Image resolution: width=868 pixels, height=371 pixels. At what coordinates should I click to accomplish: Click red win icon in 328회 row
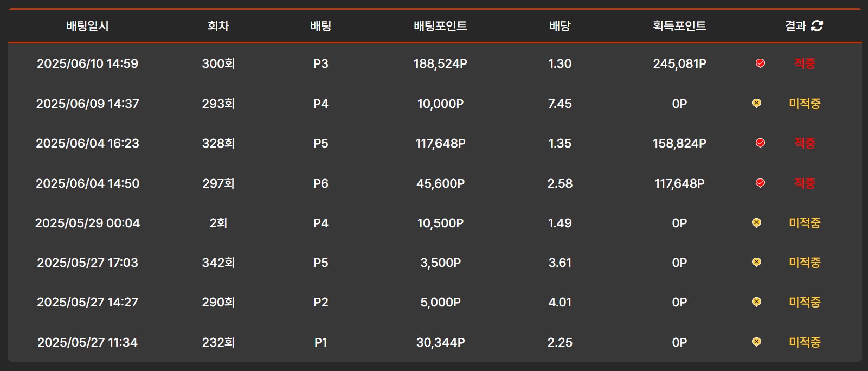click(x=760, y=143)
